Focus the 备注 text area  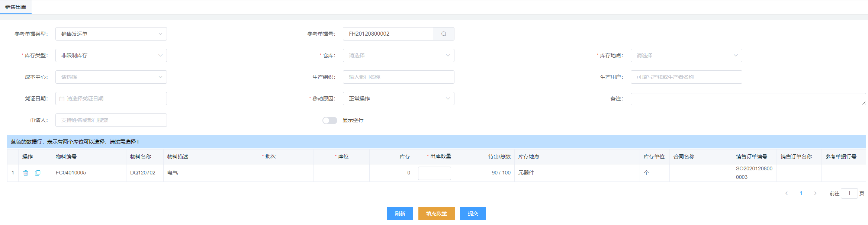(748, 99)
